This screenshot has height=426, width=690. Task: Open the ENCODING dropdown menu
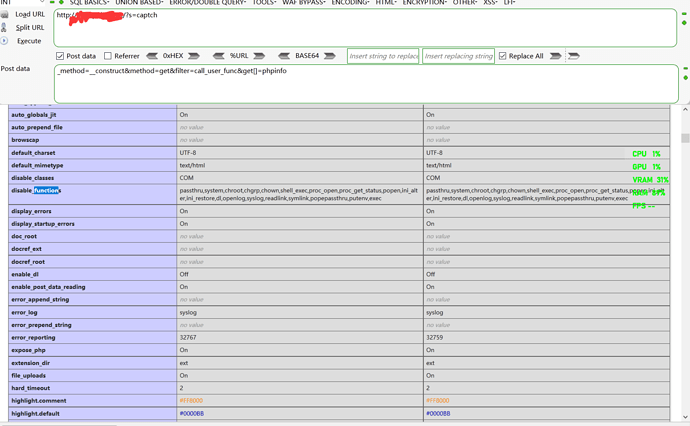pos(350,2)
